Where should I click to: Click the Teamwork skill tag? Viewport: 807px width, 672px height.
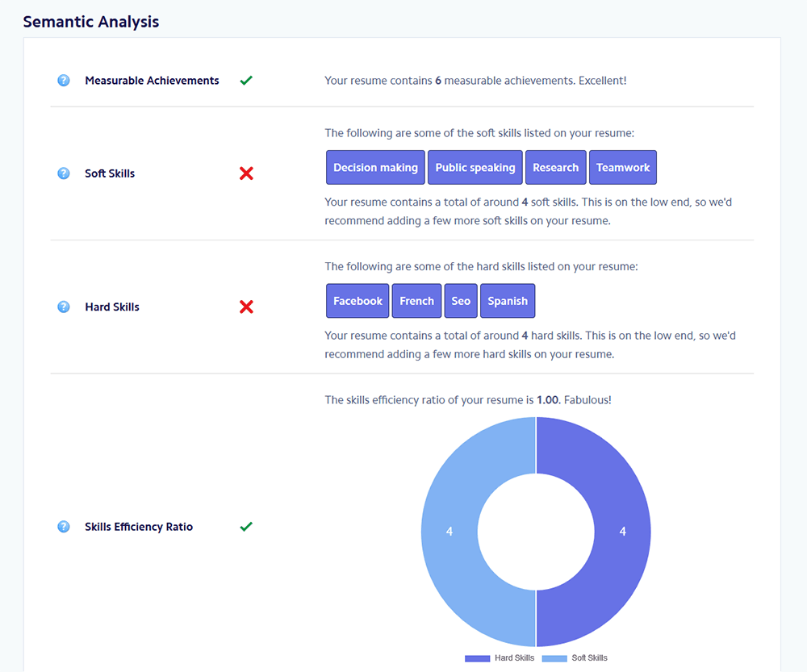pyautogui.click(x=622, y=167)
